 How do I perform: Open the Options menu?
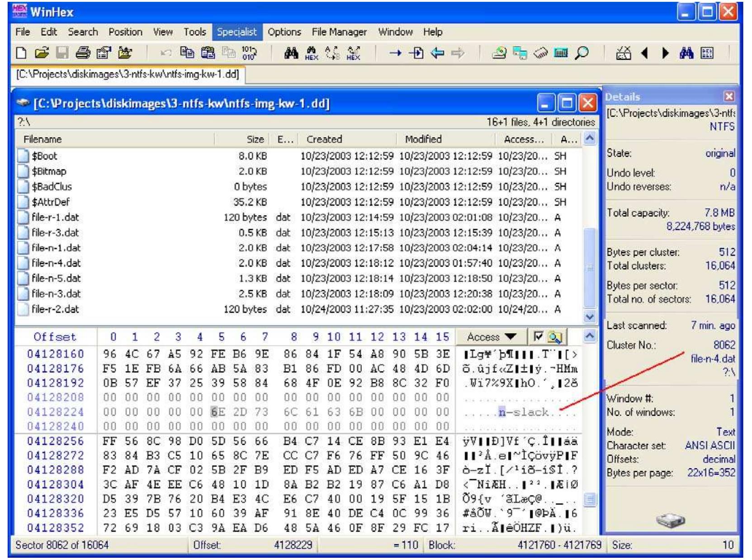[284, 32]
